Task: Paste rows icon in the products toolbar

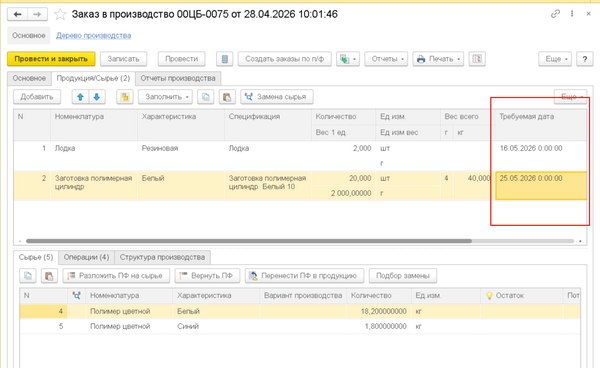Action: 227,97
